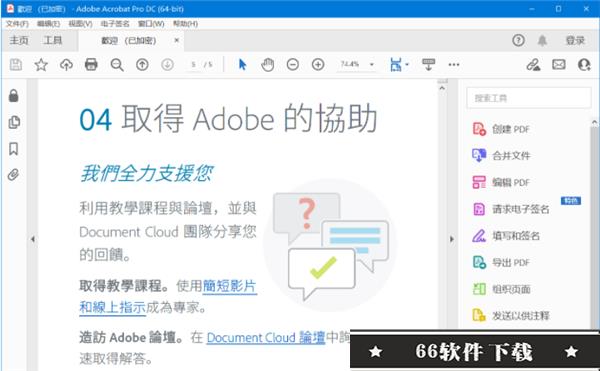600x371 pixels.
Task: Open the 窗口 menu
Action: (151, 24)
